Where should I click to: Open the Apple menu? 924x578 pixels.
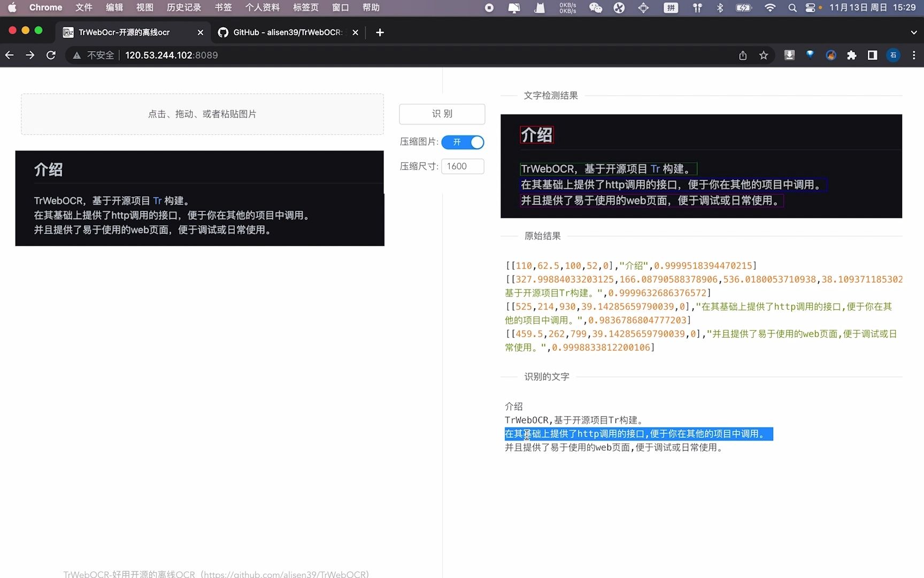coord(12,7)
